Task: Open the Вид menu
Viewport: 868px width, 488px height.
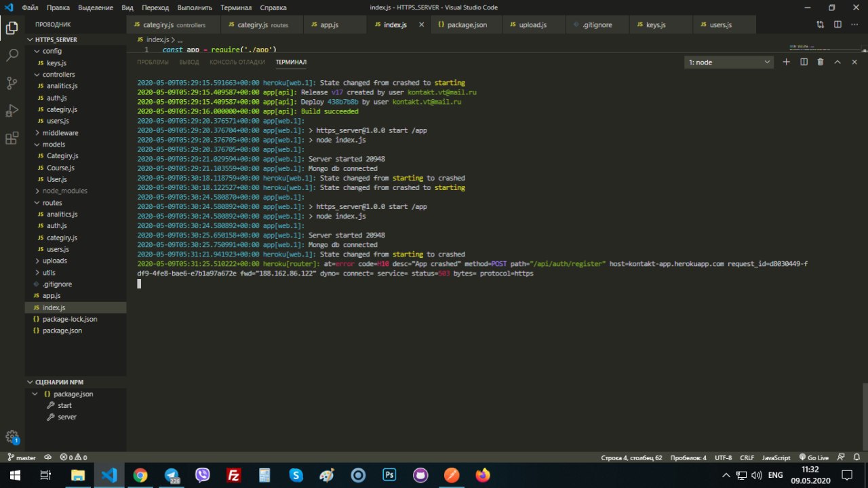Action: click(x=127, y=7)
